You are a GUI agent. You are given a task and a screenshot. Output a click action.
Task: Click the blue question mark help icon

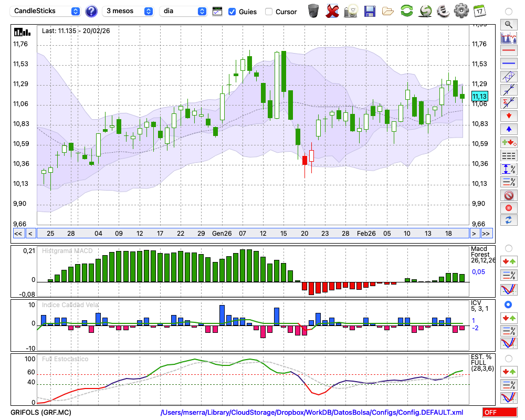click(91, 12)
